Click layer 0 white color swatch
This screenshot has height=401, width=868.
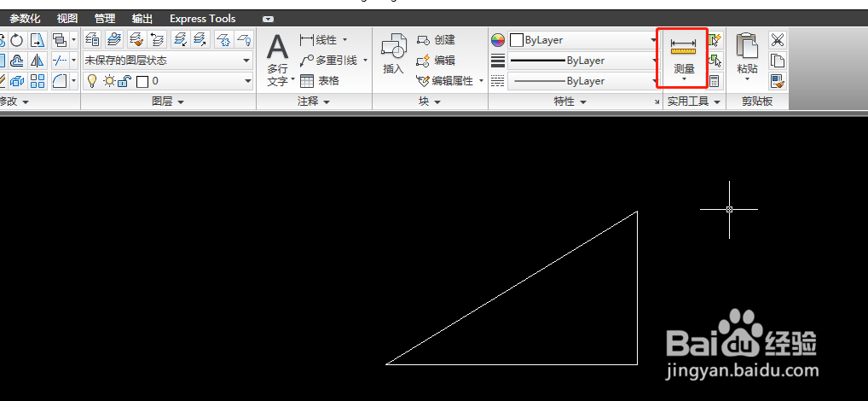click(x=142, y=81)
